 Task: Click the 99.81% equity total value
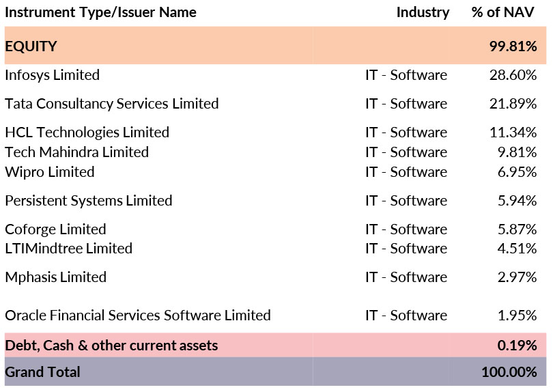(513, 46)
